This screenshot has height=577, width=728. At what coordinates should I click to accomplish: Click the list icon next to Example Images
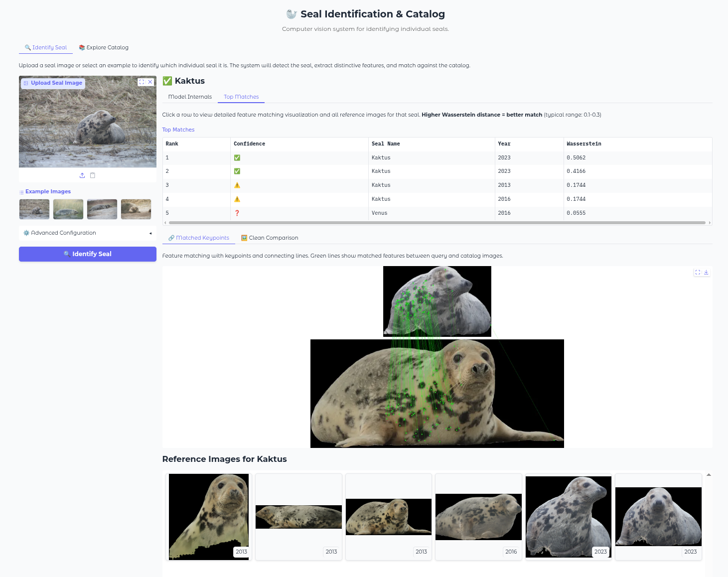tap(21, 191)
